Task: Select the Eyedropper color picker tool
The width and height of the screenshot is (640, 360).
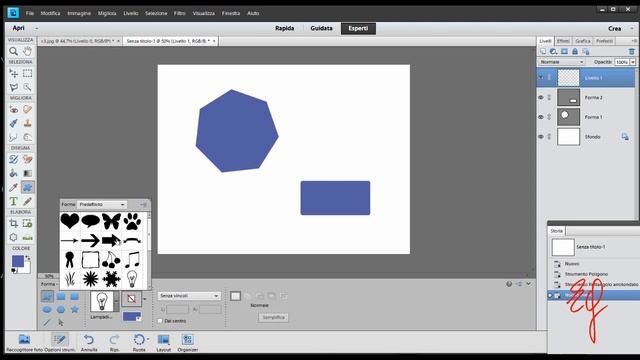Action: click(x=13, y=187)
